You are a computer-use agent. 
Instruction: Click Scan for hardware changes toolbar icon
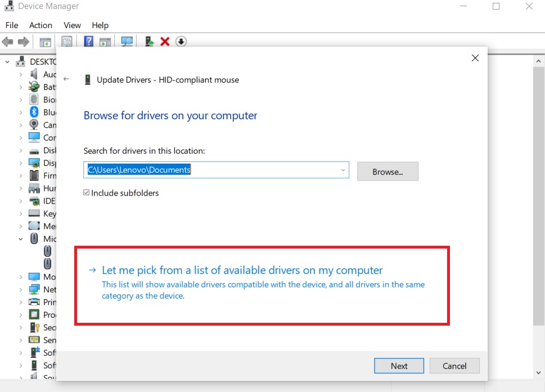127,42
